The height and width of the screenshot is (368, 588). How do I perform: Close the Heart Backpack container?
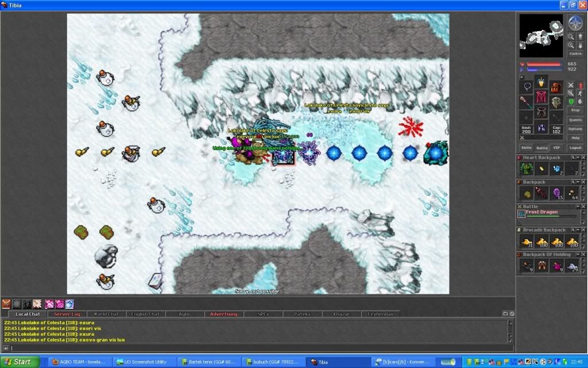coord(583,158)
